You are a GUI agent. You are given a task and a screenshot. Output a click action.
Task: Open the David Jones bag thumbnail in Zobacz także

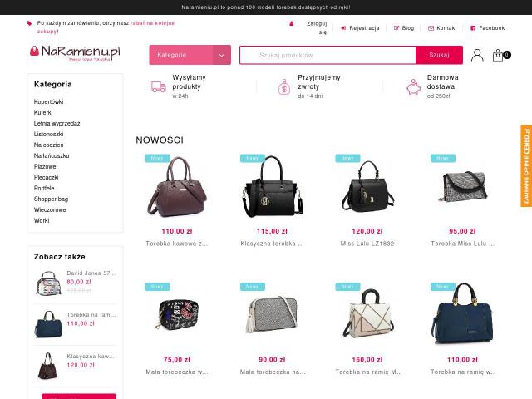tap(48, 283)
